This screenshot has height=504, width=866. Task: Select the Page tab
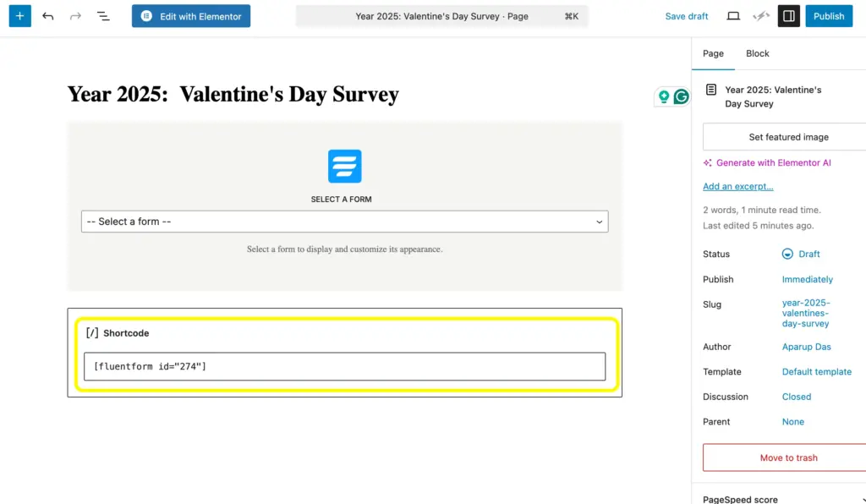click(x=713, y=53)
